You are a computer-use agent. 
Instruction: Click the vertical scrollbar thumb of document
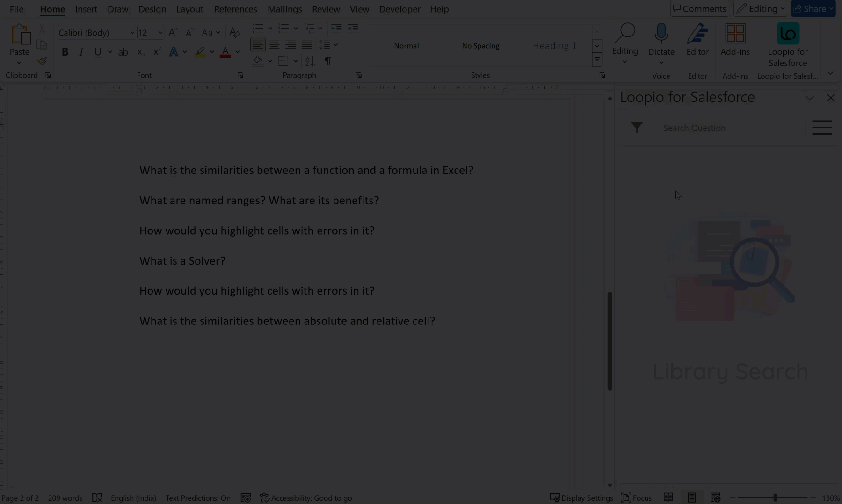[610, 341]
